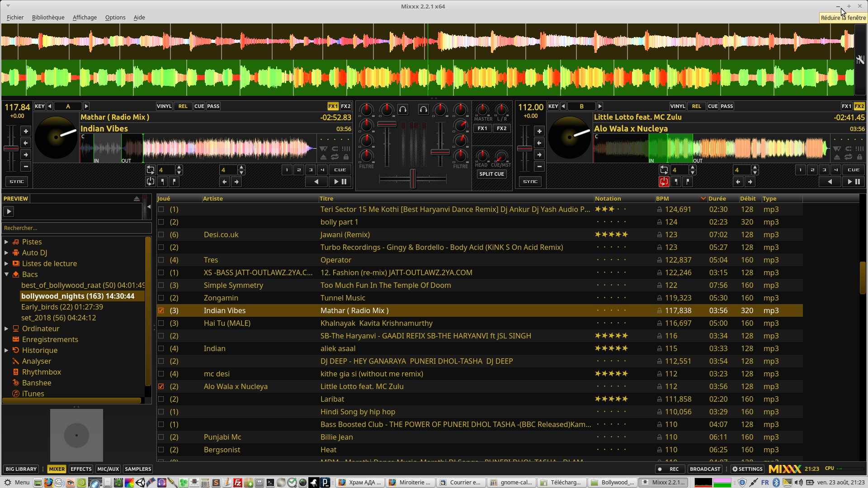Toggle played checkbox for Jawani (Remix)
This screenshot has height=488, width=868.
click(x=161, y=235)
